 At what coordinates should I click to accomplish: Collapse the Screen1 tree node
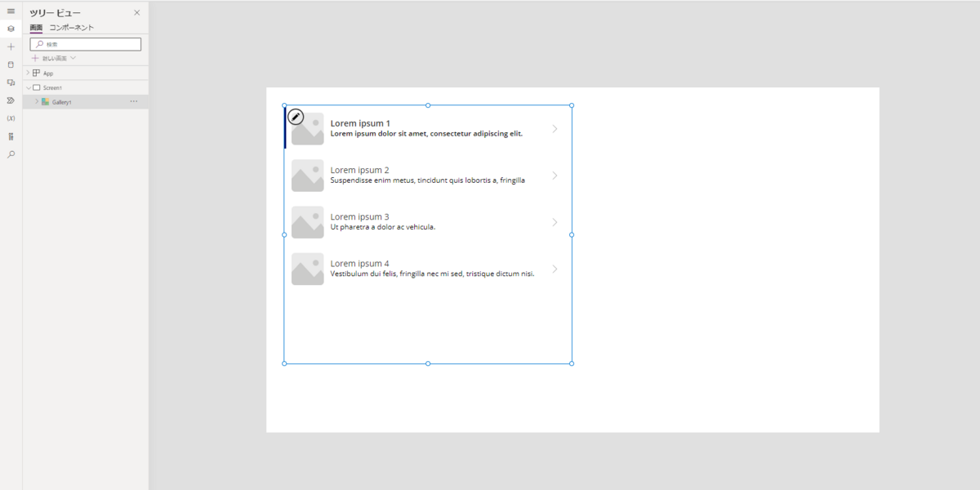(x=28, y=87)
